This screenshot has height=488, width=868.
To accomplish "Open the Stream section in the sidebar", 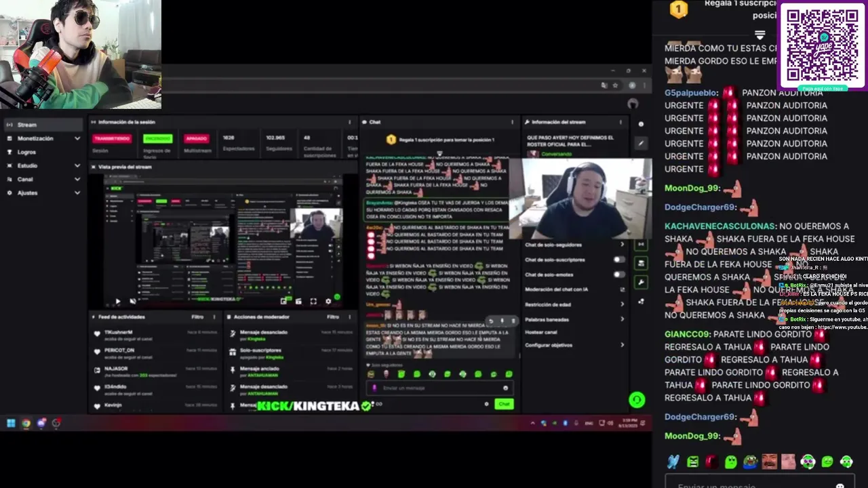I will click(x=42, y=125).
